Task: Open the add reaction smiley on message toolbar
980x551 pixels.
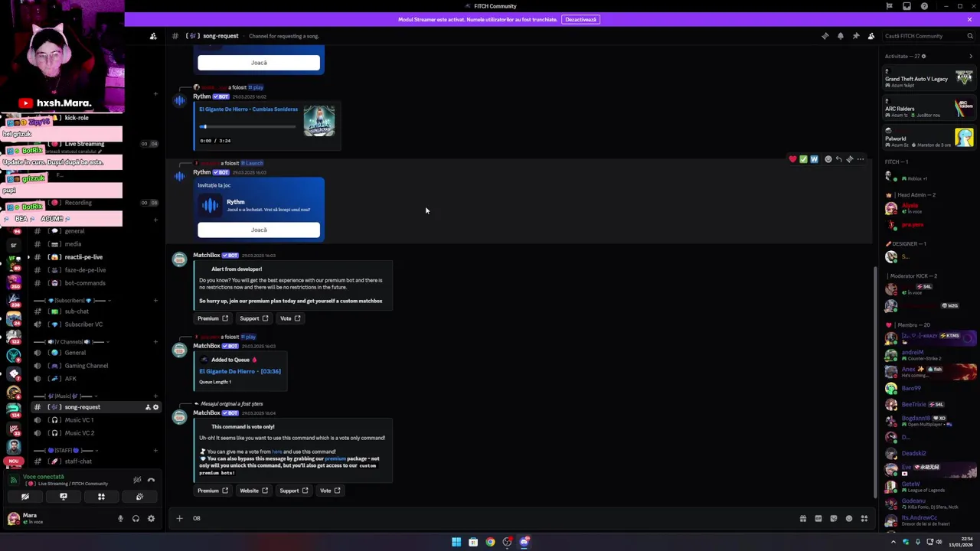Action: [828, 159]
